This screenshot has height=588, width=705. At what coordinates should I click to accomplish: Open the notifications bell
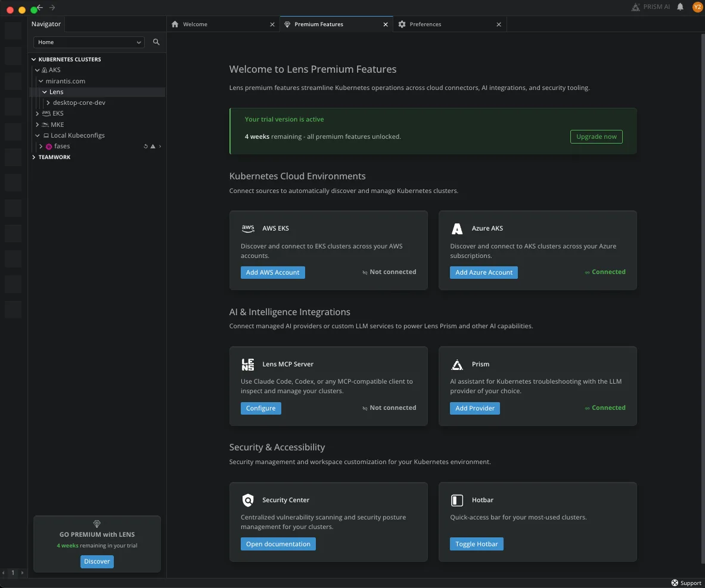(681, 7)
